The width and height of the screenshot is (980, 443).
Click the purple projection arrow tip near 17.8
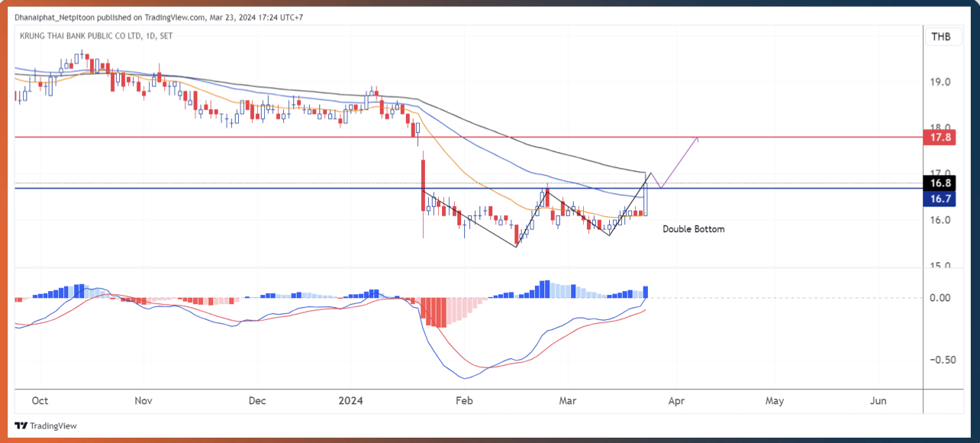(x=697, y=139)
